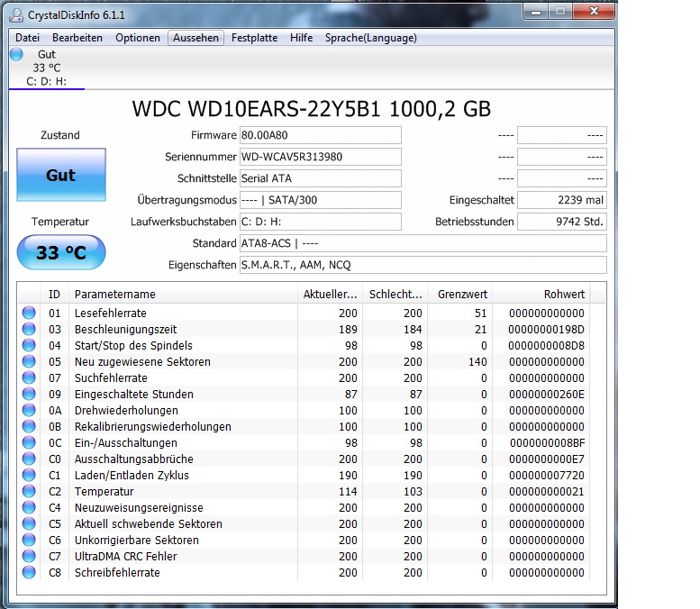
Task: Click the Schlecht... column header
Action: (x=395, y=295)
